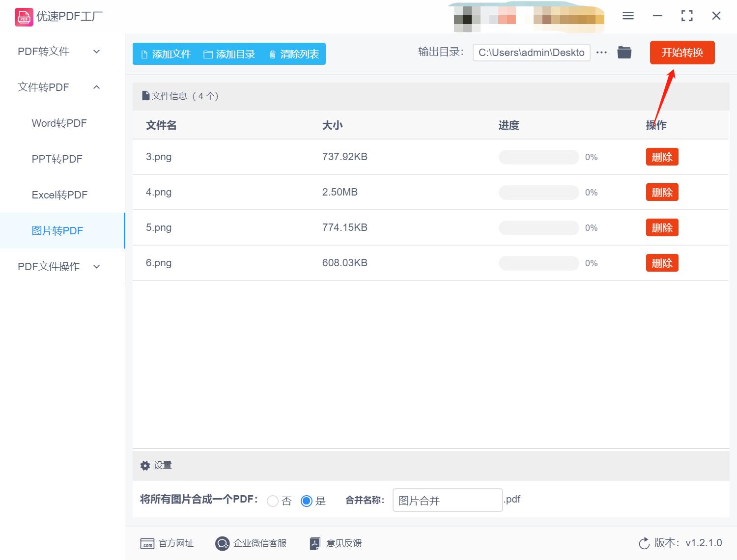Click the 添加目录 folder icon

tap(208, 54)
